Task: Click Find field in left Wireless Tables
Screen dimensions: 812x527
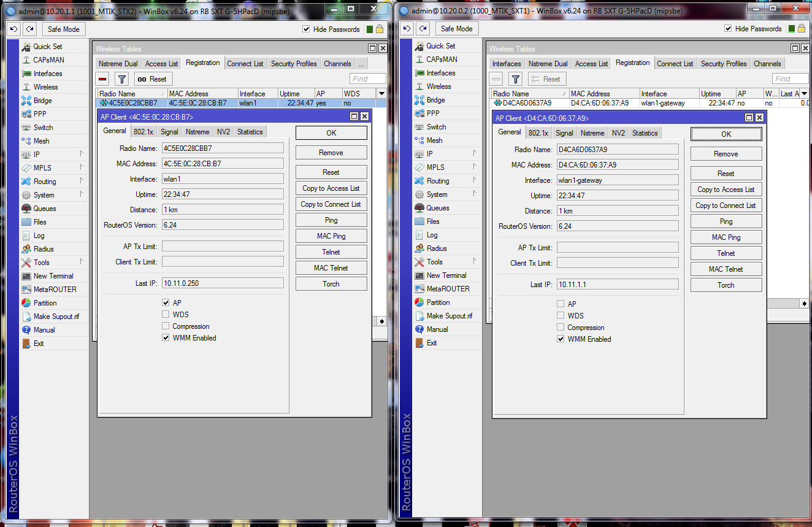Action: coord(368,79)
